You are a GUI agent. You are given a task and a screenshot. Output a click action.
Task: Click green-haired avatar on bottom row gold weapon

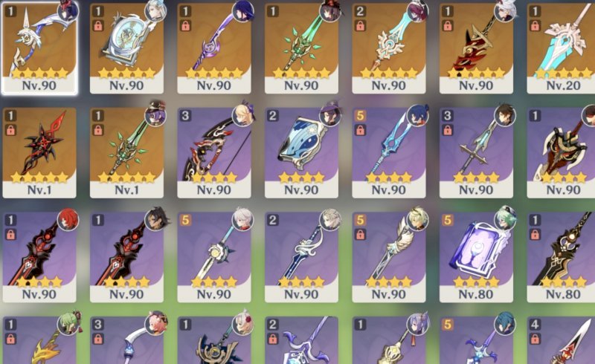coord(68,323)
